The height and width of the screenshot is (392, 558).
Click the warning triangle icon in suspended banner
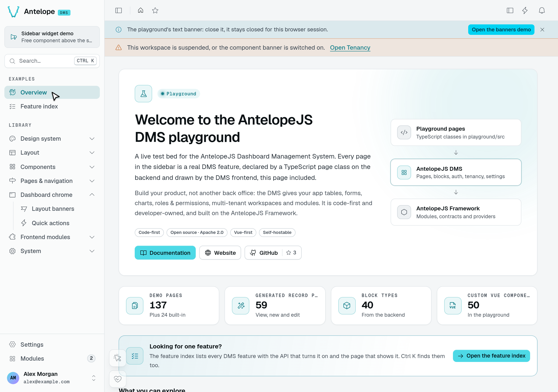pyautogui.click(x=119, y=48)
